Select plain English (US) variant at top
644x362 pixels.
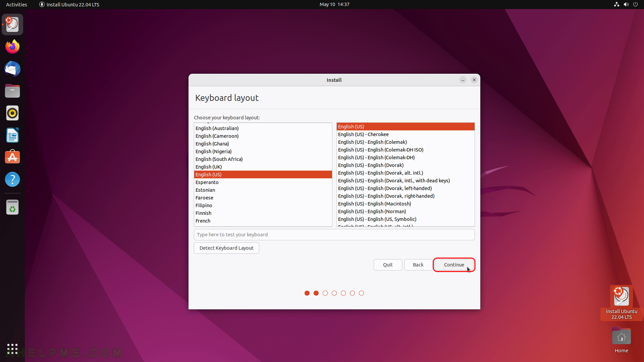coord(406,127)
